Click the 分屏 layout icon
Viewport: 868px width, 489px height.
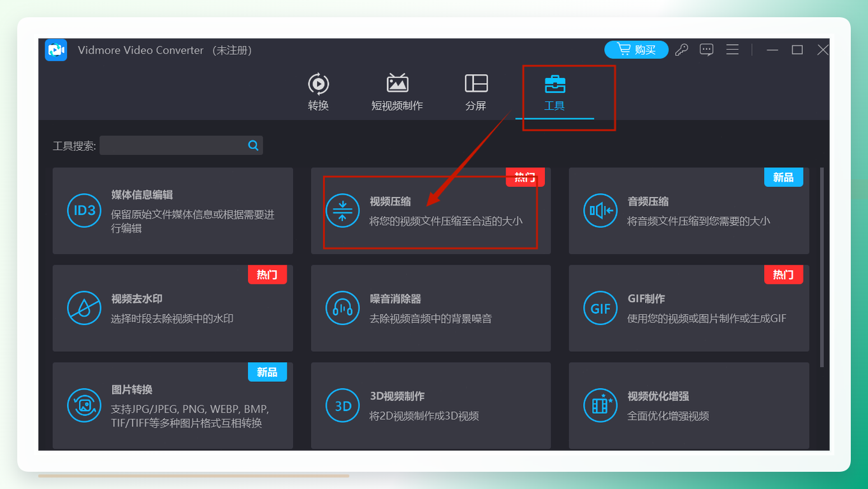476,83
